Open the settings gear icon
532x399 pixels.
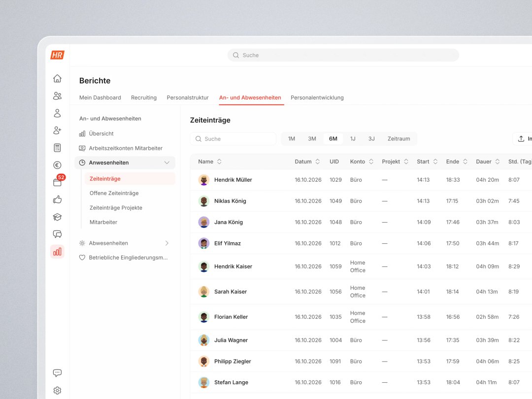57,390
